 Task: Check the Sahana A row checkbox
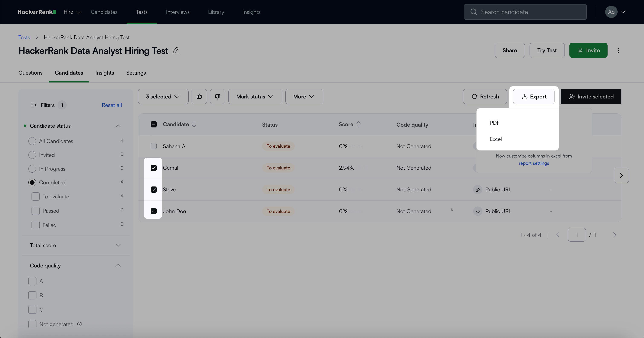(x=153, y=146)
